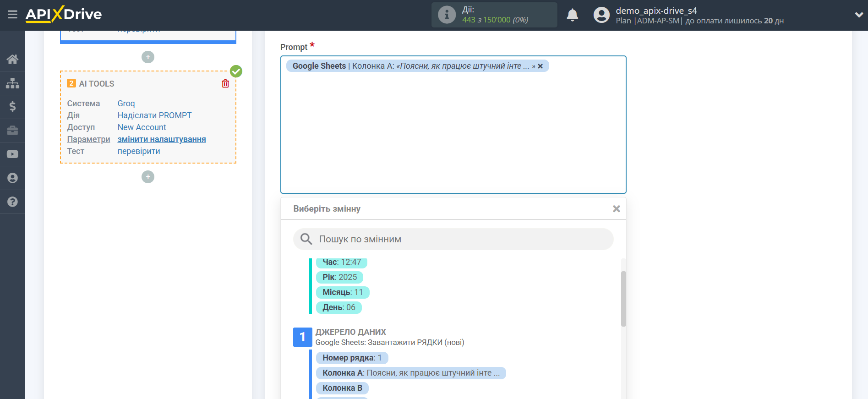Go to the home dashboard icon
The width and height of the screenshot is (868, 399).
coord(12,59)
